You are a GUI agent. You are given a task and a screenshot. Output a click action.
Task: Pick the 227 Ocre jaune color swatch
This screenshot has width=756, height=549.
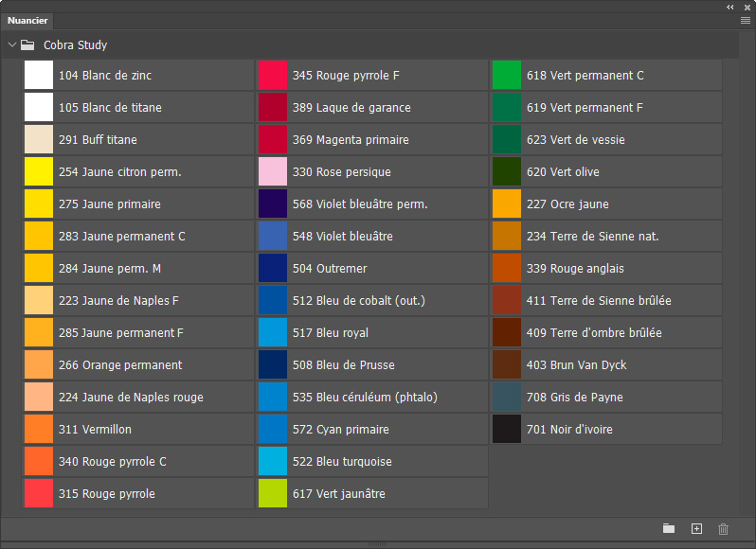506,204
